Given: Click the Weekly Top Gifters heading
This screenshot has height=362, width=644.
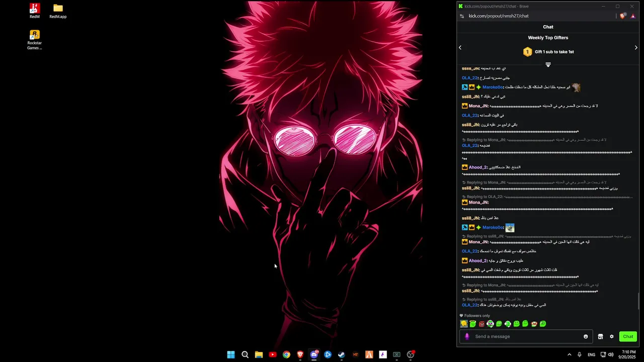Looking at the screenshot, I should tap(548, 38).
